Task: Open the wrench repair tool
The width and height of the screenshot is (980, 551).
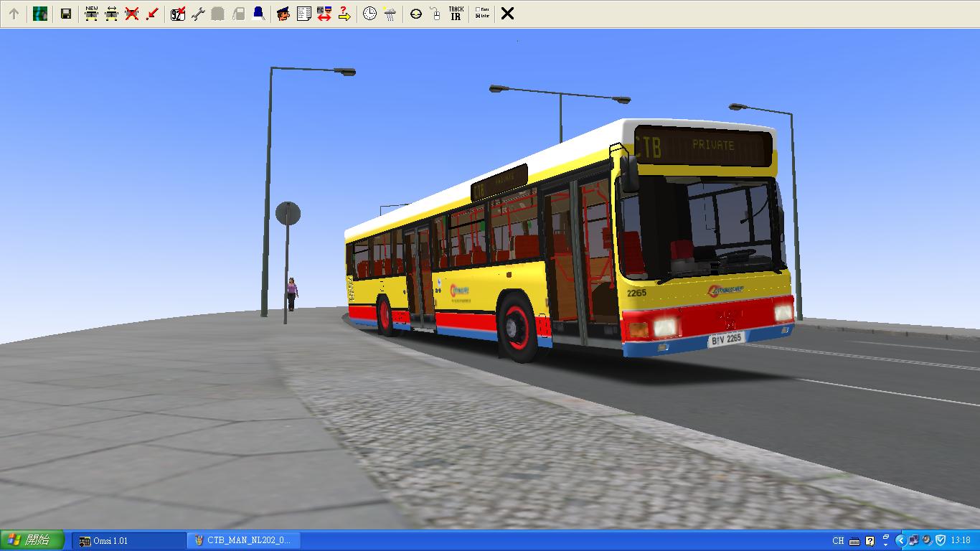Action: point(198,14)
